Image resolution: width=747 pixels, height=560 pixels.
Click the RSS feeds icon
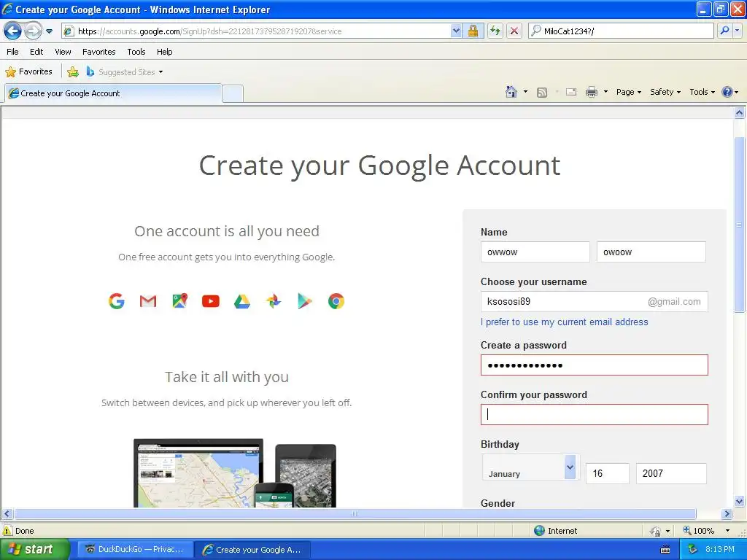coord(542,93)
